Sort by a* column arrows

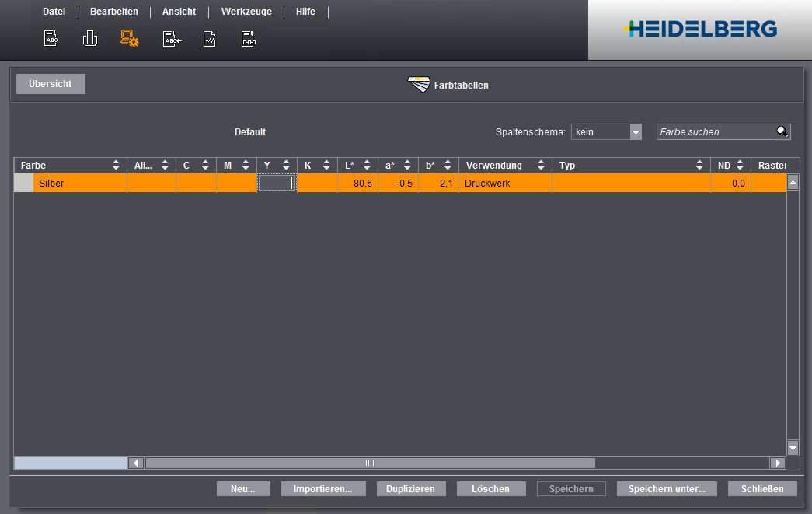[407, 166]
